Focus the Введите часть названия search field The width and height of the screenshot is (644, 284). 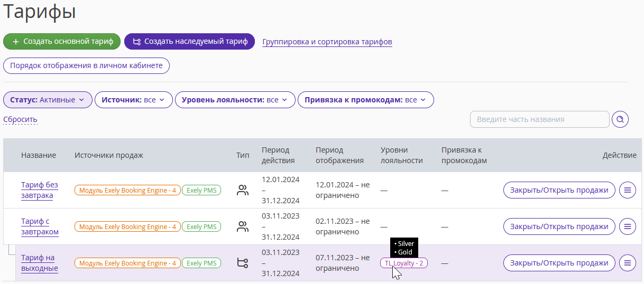coord(540,119)
